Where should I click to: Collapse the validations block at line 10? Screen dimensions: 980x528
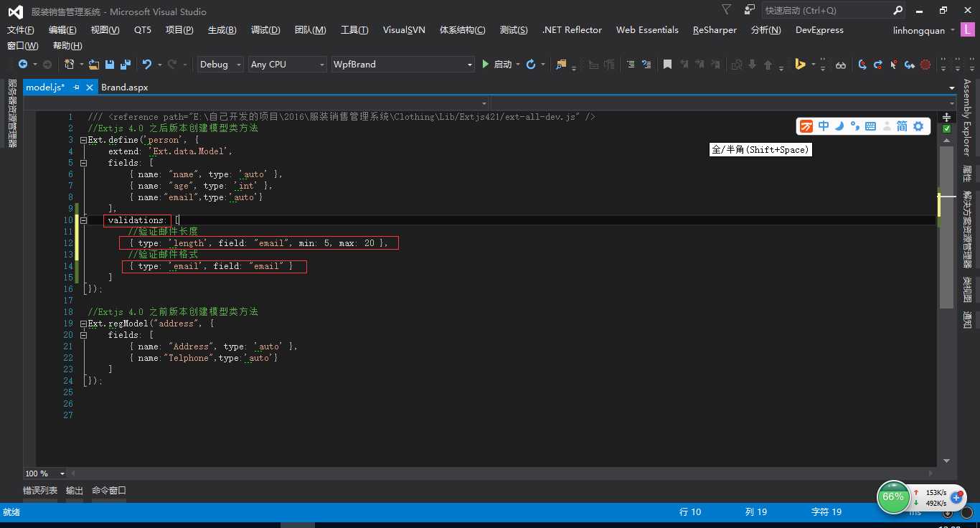click(x=83, y=220)
